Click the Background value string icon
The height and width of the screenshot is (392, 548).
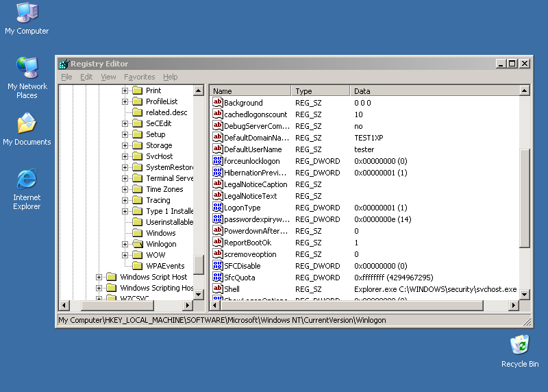coord(217,103)
